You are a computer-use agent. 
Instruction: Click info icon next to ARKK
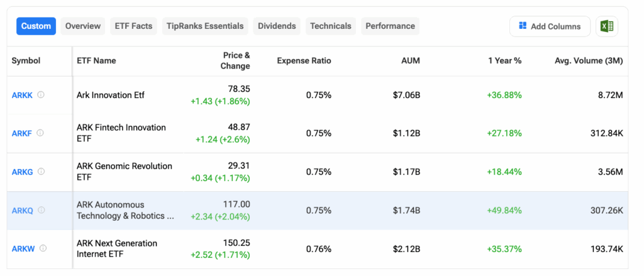(41, 95)
